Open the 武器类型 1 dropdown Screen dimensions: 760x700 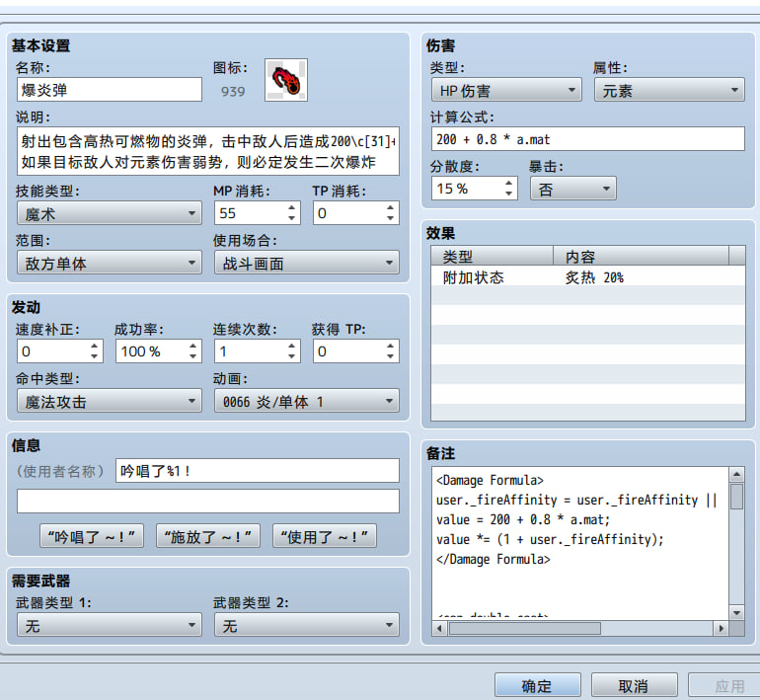pyautogui.click(x=110, y=625)
